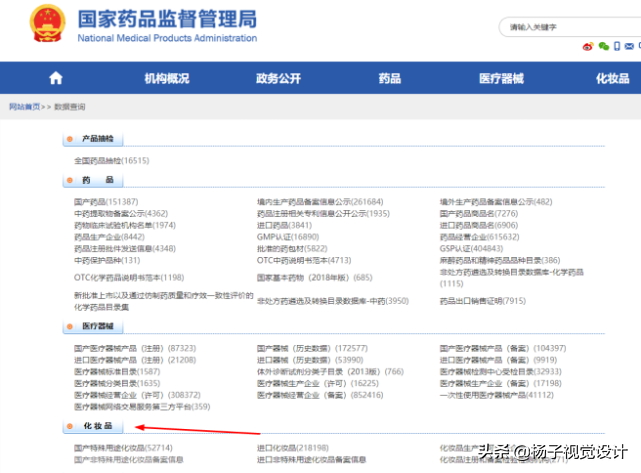
Task: Open 医疗器械经营企业（备案）(852416) link
Action: [320, 395]
